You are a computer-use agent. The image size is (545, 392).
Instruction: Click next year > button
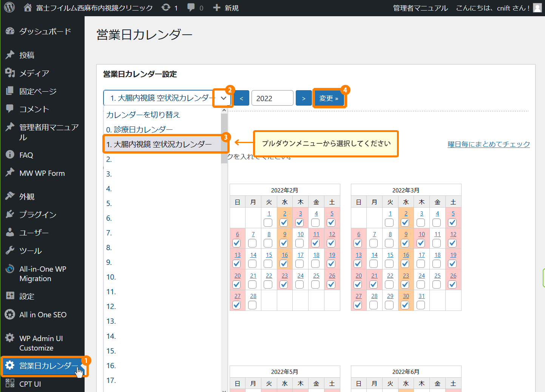[x=304, y=98]
